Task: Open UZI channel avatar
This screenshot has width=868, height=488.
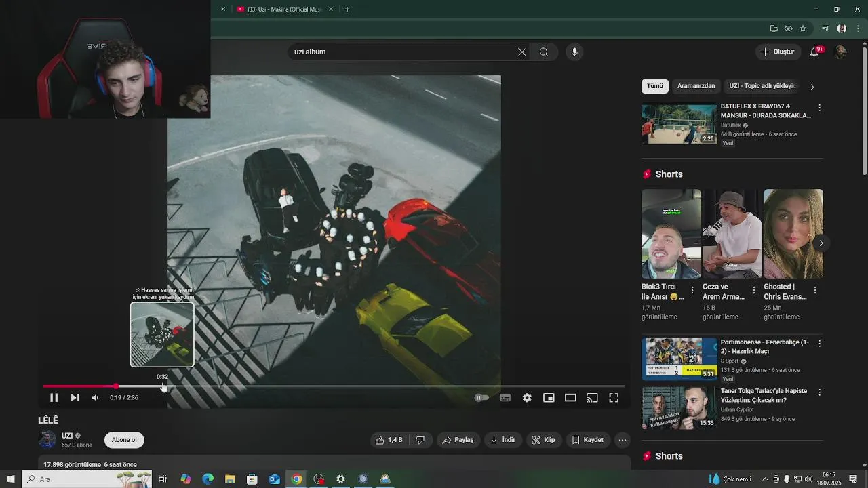Action: 47,440
